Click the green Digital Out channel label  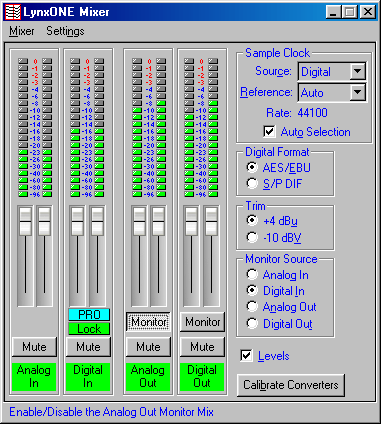202,377
